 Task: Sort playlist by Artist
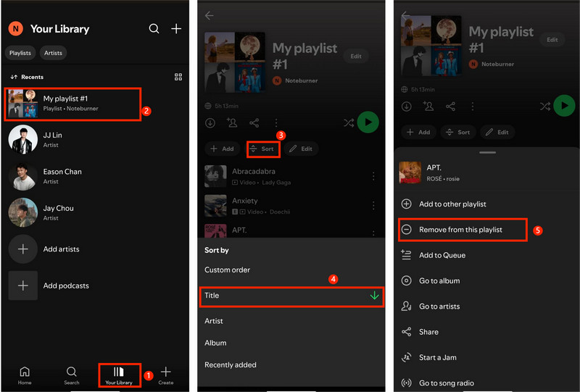pos(291,321)
